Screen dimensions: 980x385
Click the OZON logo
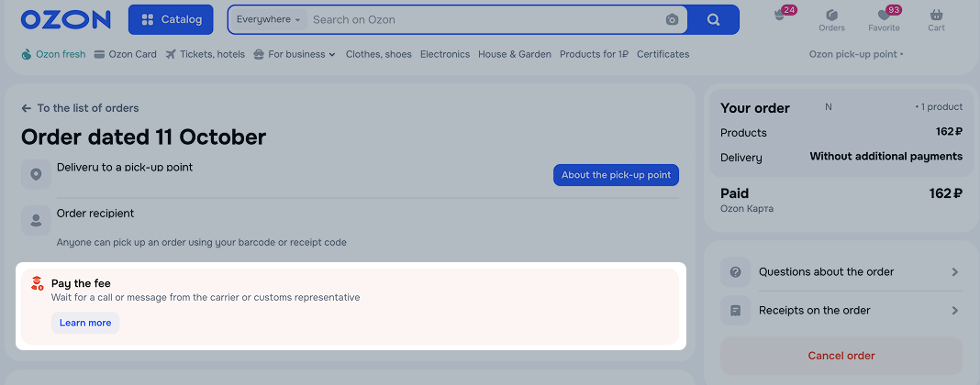pyautogui.click(x=65, y=19)
